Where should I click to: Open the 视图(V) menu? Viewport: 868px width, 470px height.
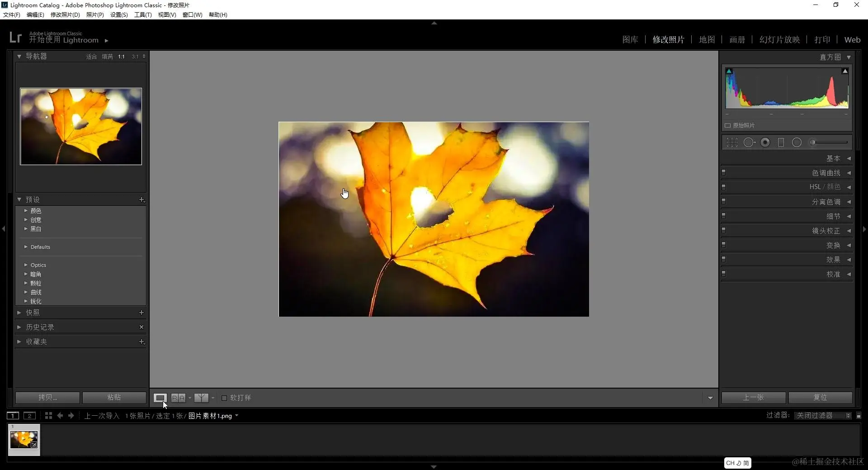167,15
